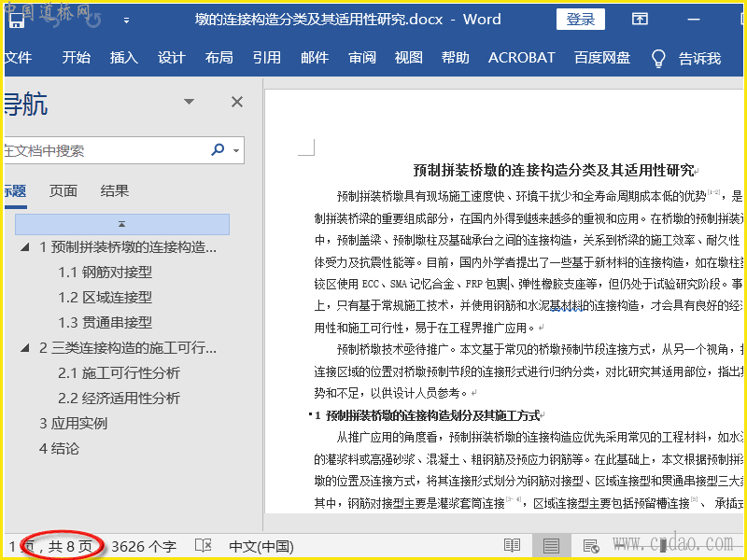Open search options dropdown next to magnifier
747x560 pixels.
[236, 150]
